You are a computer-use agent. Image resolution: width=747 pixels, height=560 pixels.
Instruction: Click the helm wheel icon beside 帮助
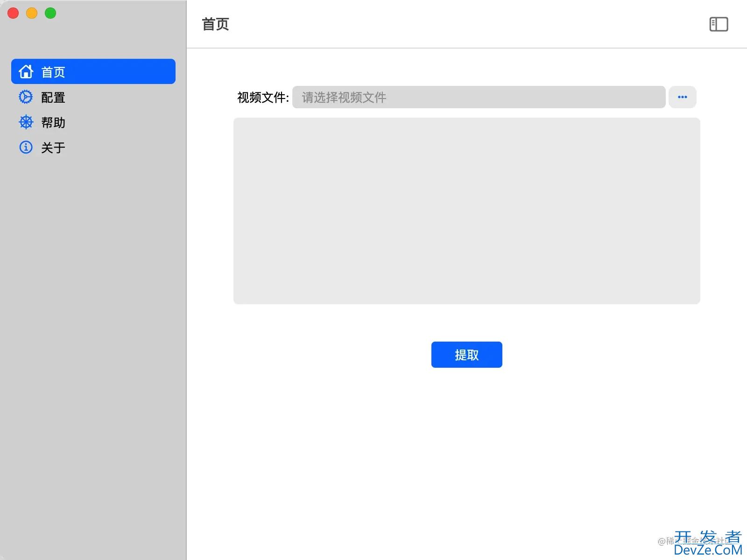click(x=26, y=122)
